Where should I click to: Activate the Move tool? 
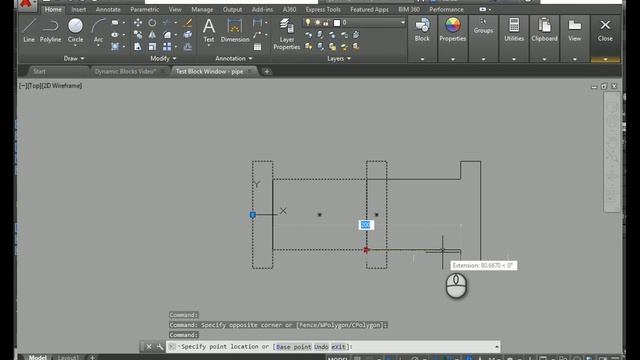pos(138,23)
